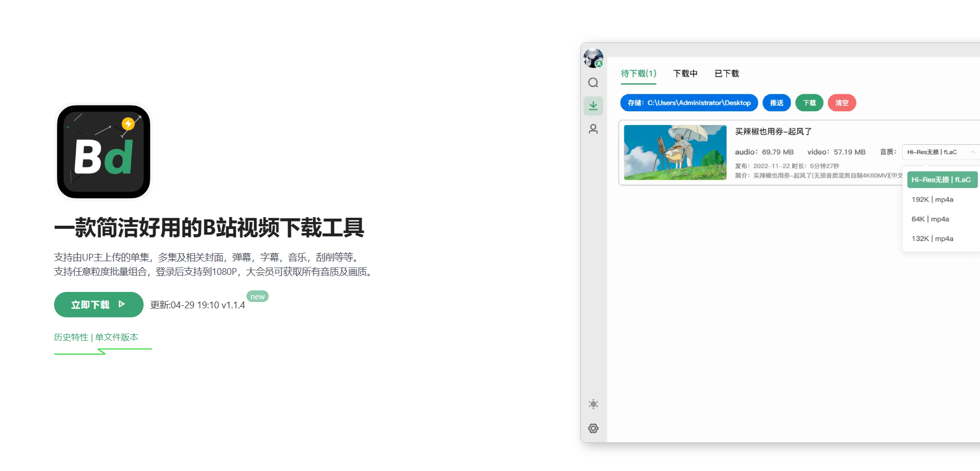Open the user avatar in sidebar
Viewport: 980px width, 471px height.
tap(593, 58)
